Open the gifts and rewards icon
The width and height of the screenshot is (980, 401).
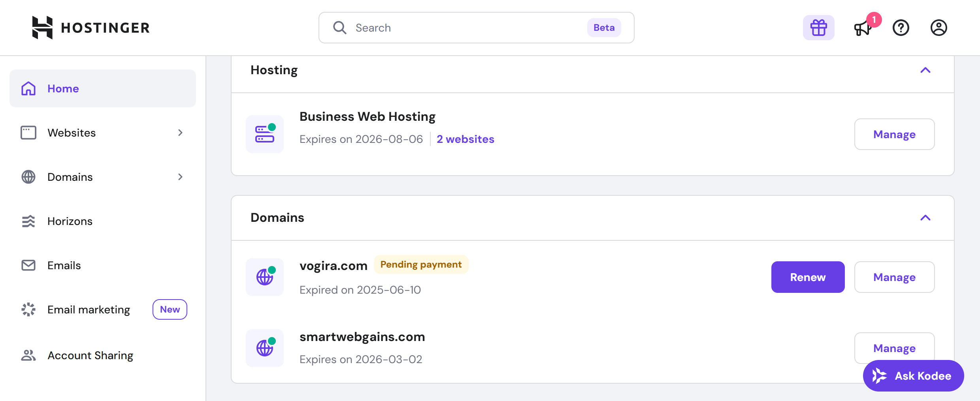pos(818,27)
